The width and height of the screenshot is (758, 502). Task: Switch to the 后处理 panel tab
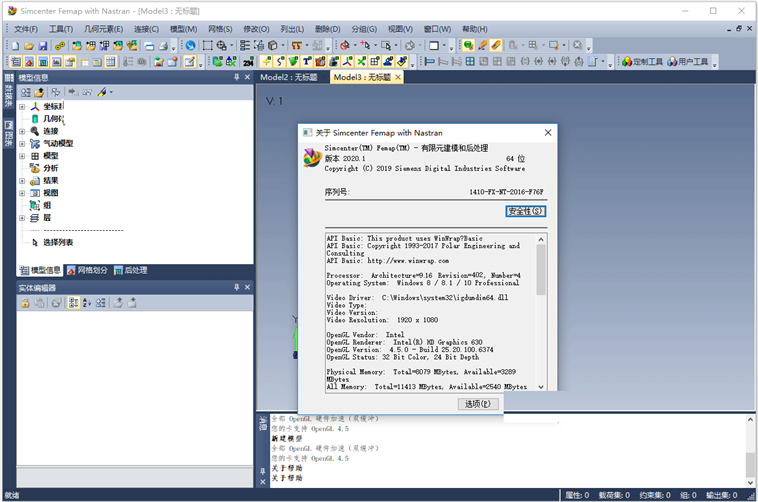click(130, 270)
